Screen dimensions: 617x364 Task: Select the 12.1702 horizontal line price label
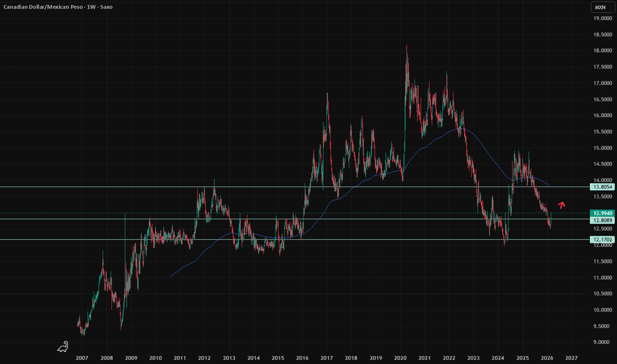(x=602, y=240)
